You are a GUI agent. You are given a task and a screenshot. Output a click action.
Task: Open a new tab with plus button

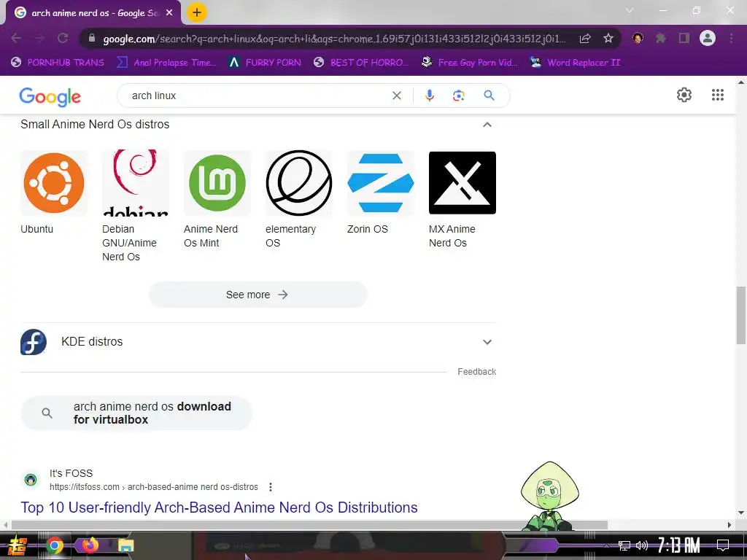coord(196,12)
